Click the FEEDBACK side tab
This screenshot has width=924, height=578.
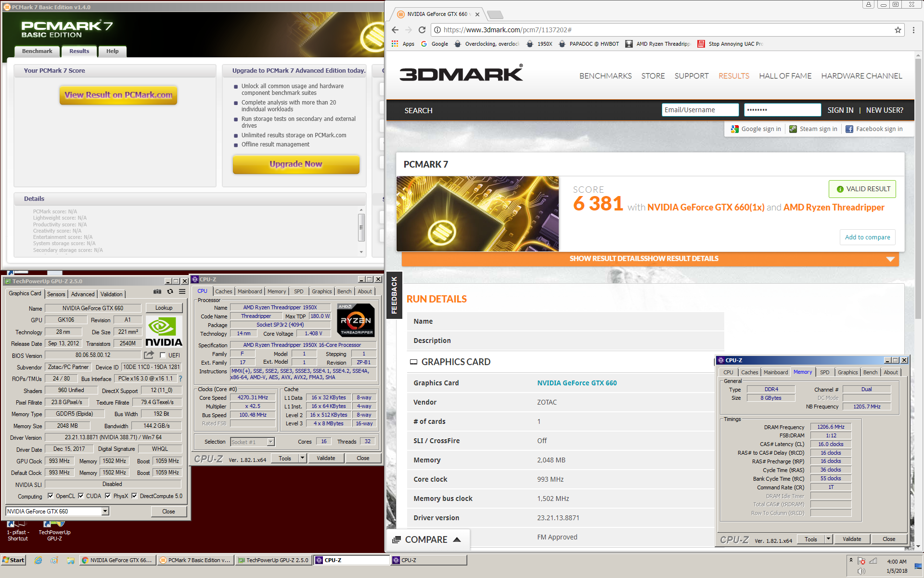394,295
